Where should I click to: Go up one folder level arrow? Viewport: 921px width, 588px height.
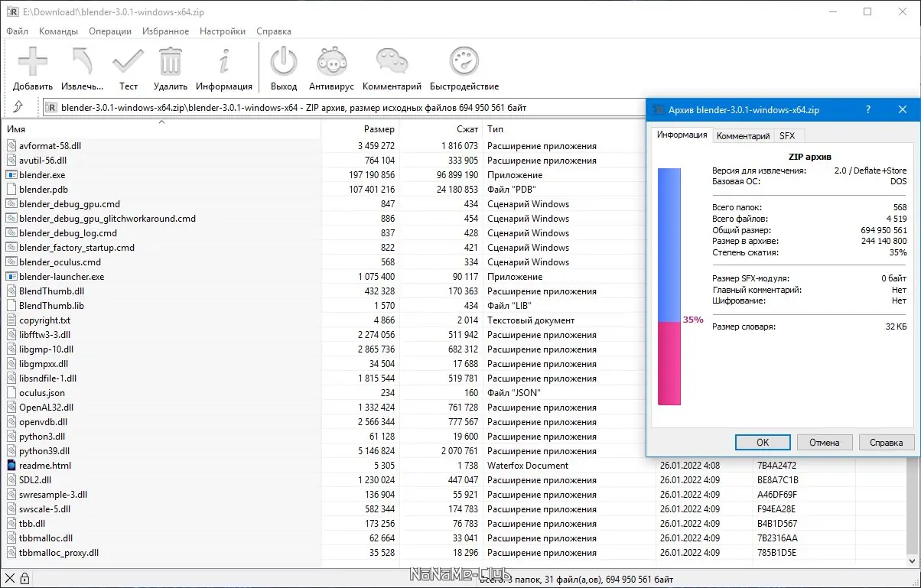(18, 107)
